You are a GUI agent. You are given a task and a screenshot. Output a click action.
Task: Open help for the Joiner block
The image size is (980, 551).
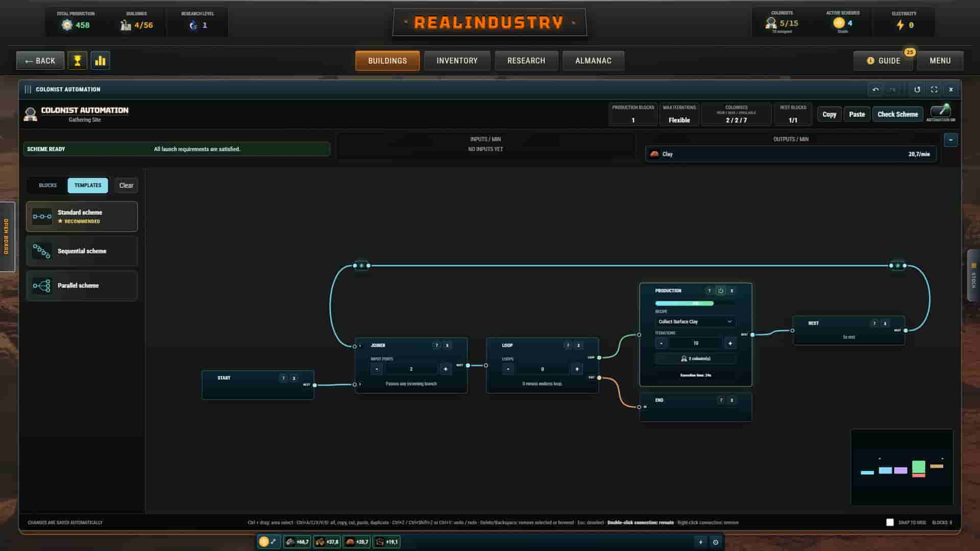(436, 345)
